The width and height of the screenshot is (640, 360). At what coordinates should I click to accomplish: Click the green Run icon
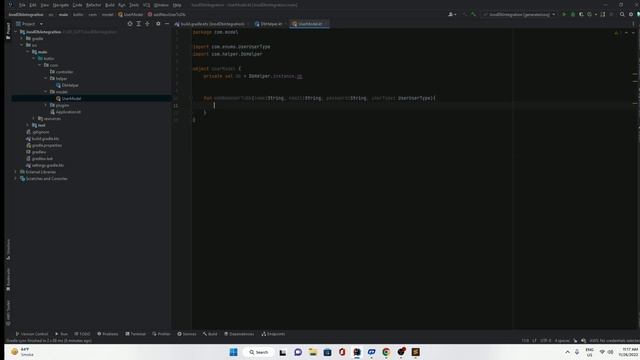(564, 14)
